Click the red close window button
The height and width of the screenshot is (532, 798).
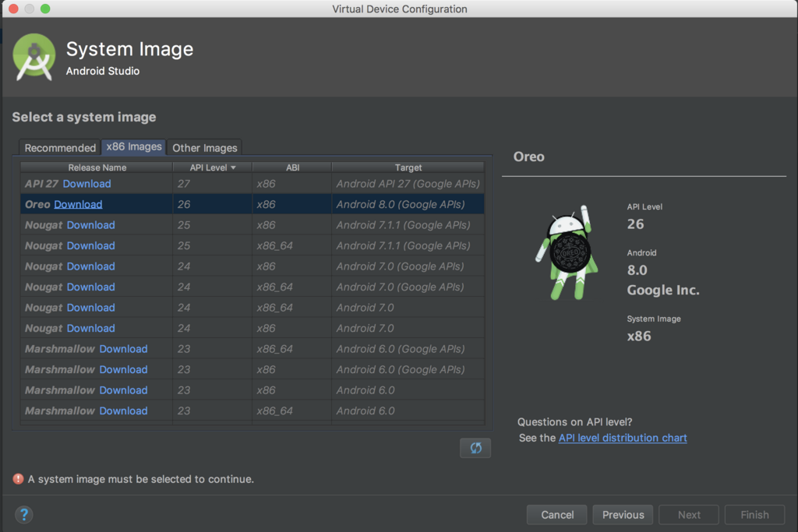tap(14, 9)
